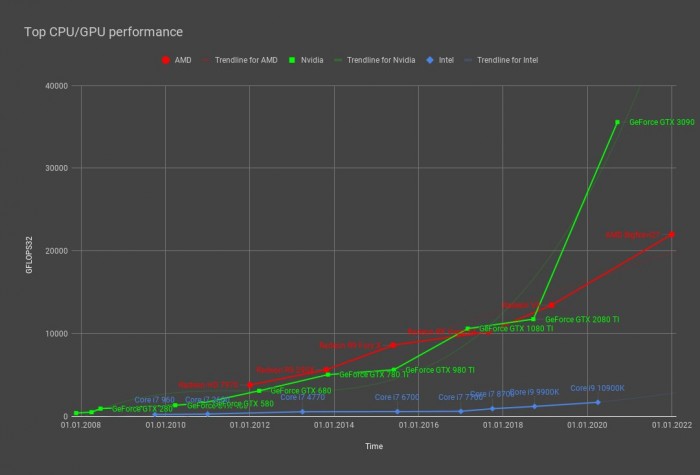Click the 'GeForce GTX 3090' label

point(662,122)
